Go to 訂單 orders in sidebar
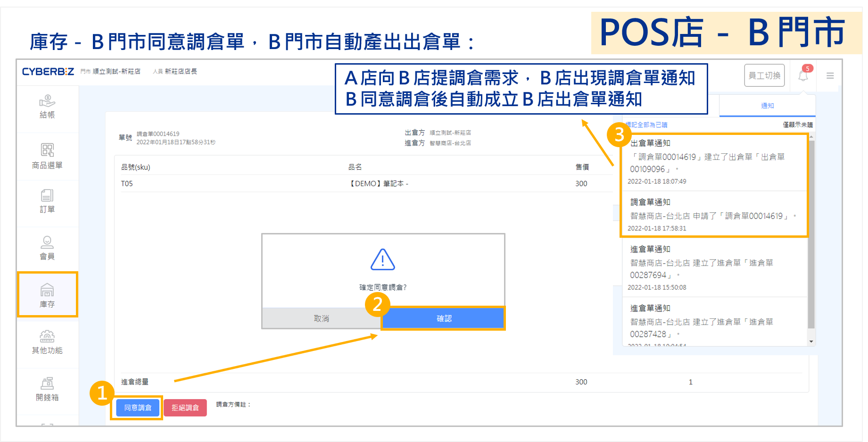 pyautogui.click(x=47, y=201)
